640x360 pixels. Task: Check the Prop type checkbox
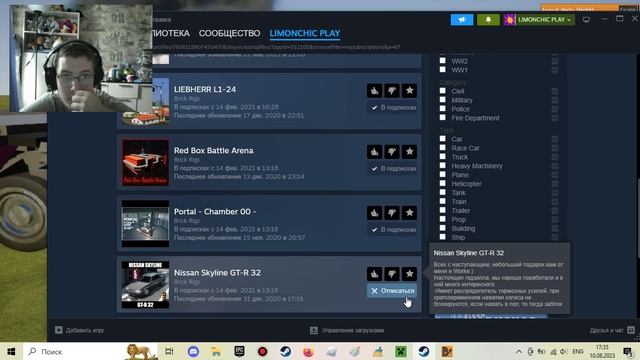pos(442,219)
